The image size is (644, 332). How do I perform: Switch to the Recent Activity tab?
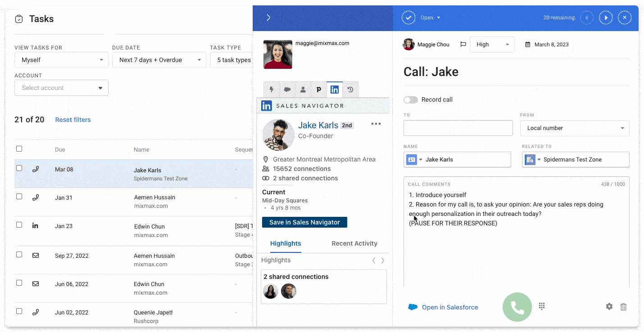tap(354, 243)
